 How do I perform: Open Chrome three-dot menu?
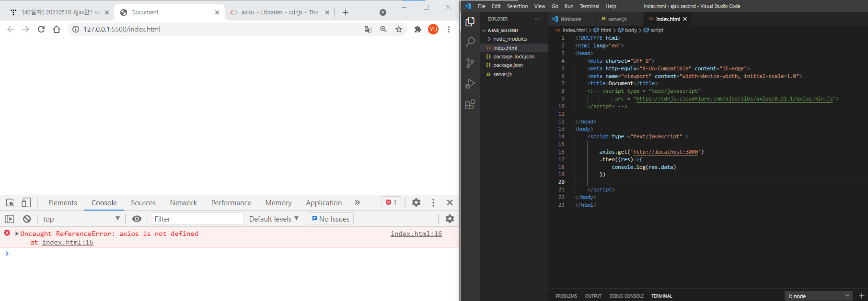pyautogui.click(x=449, y=29)
